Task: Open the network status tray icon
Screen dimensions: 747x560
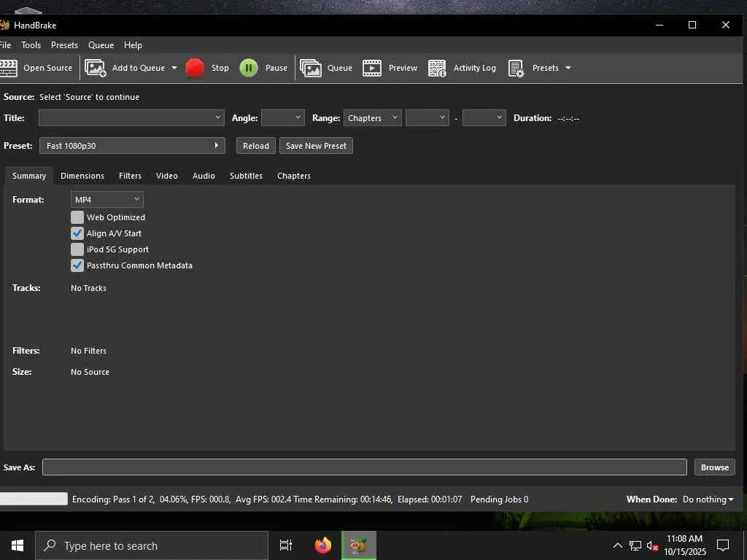Action: pos(635,545)
